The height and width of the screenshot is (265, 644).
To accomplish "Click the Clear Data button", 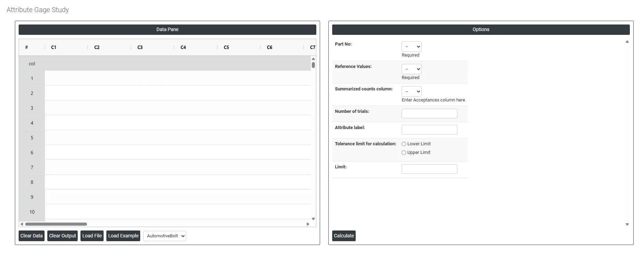I will [31, 236].
